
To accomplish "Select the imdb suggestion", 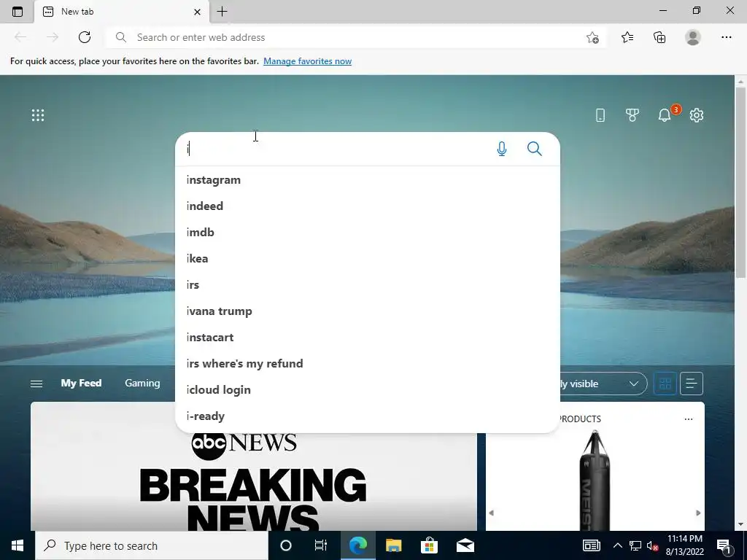I will click(368, 233).
